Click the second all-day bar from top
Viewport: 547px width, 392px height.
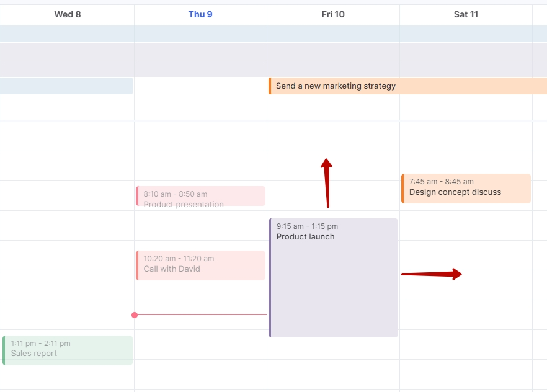click(x=273, y=51)
